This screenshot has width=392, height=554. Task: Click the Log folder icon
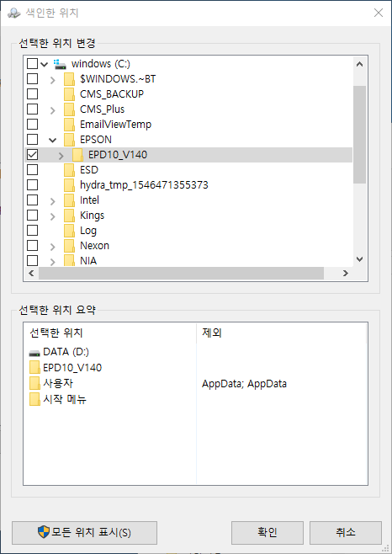pyautogui.click(x=69, y=231)
